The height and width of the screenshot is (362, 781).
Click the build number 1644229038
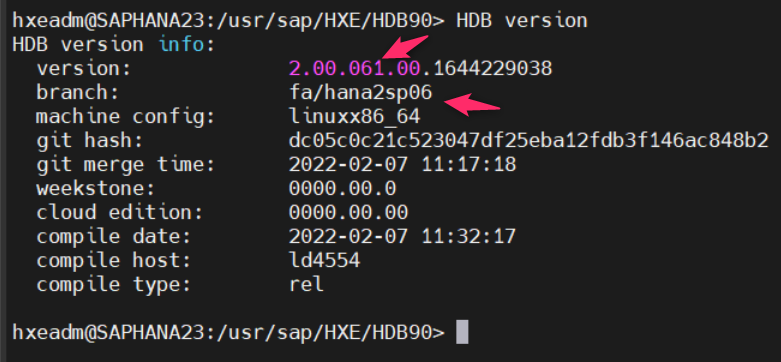click(x=492, y=68)
